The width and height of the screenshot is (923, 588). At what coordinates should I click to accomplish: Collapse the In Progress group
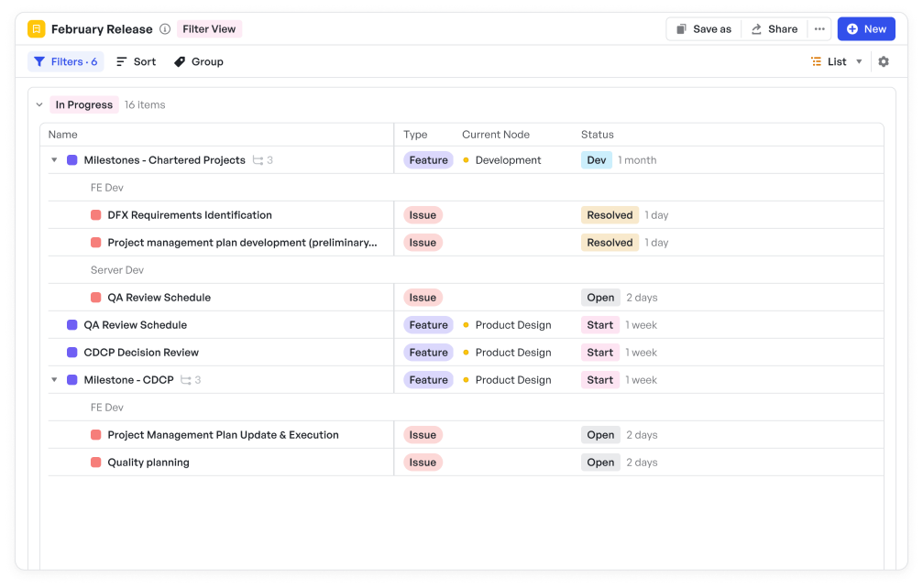tap(39, 105)
